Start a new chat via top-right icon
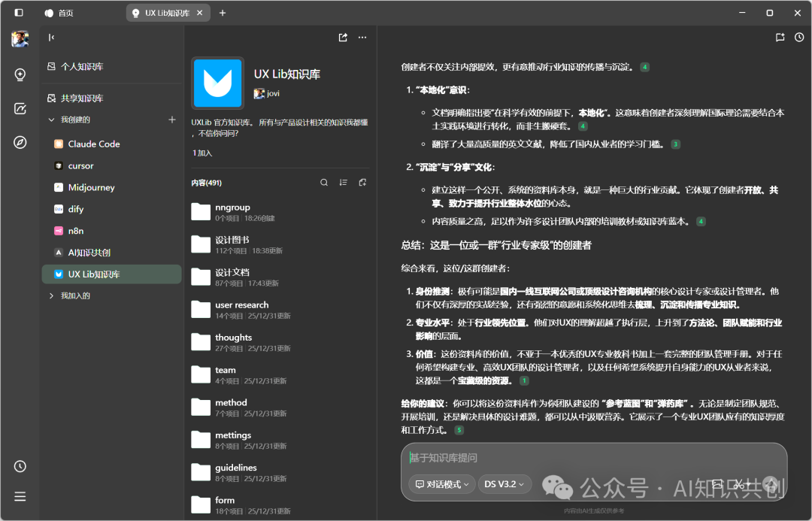Viewport: 812px width, 521px height. click(x=780, y=38)
